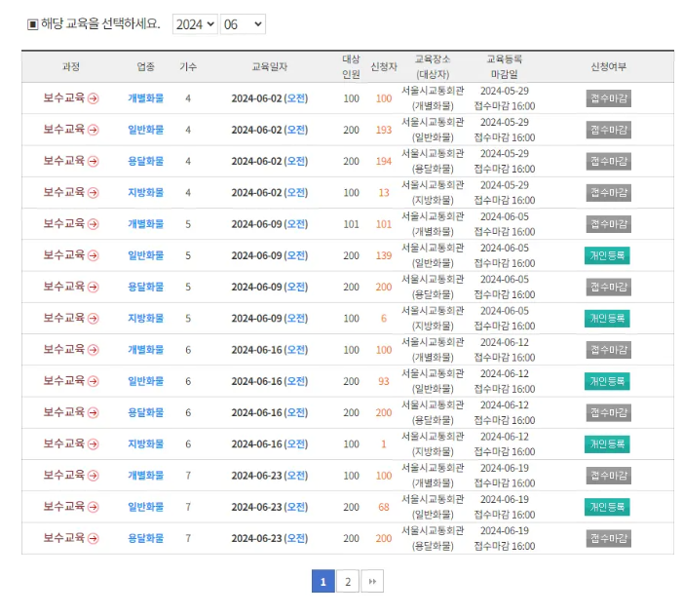This screenshot has height=616, width=682.
Task: Click applicant count 139
Action: coord(384,255)
